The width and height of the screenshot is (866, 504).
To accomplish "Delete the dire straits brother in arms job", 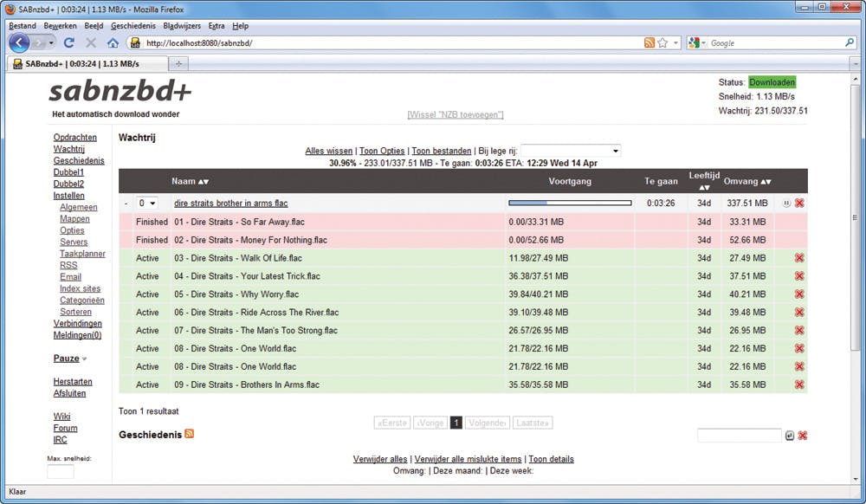I will pyautogui.click(x=799, y=204).
